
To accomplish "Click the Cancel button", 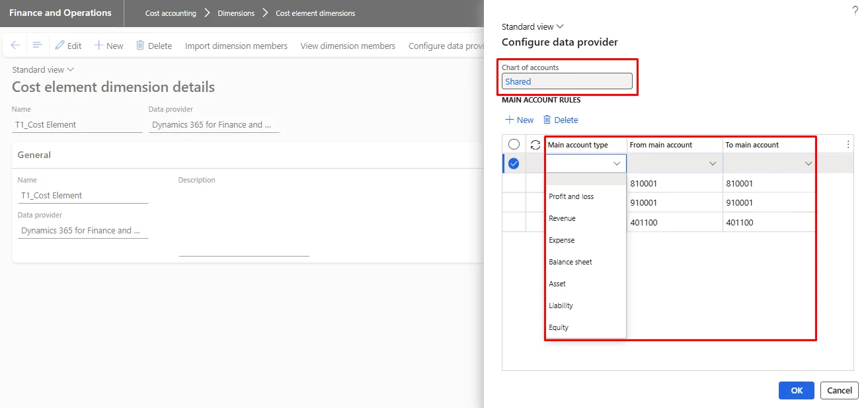I will click(x=840, y=390).
